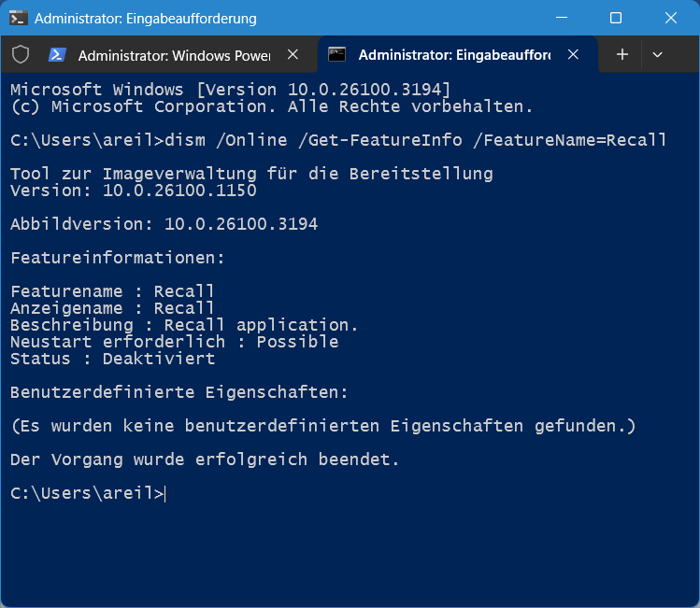Click the 'Featurename : Recall' line
This screenshot has height=608, width=700.
112,291
